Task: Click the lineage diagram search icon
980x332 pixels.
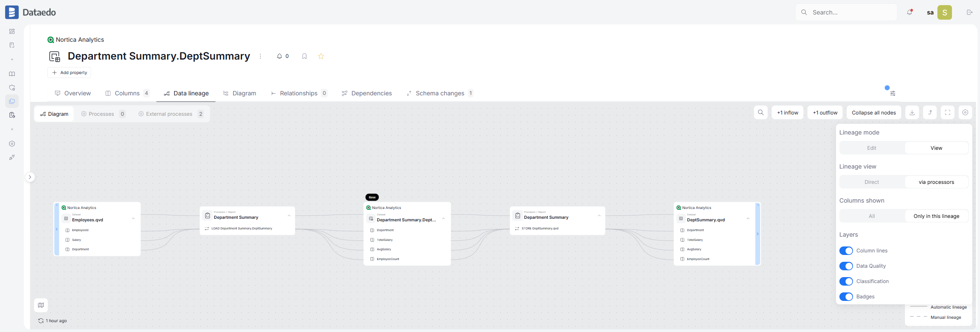Action: (761, 112)
